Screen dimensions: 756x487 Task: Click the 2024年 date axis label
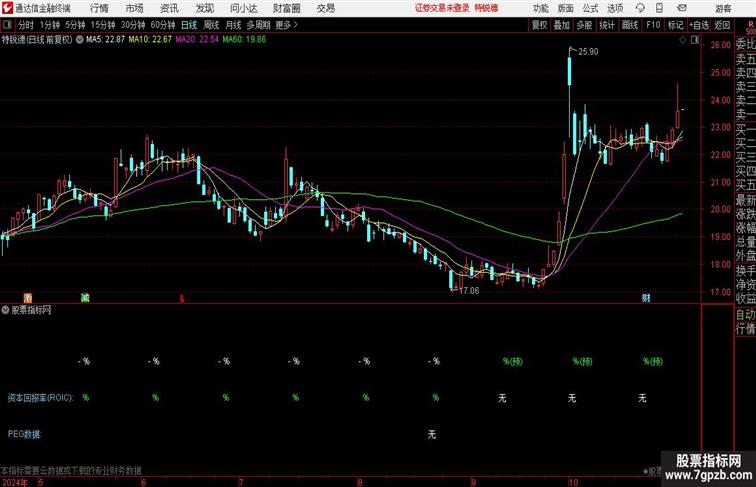(x=14, y=482)
